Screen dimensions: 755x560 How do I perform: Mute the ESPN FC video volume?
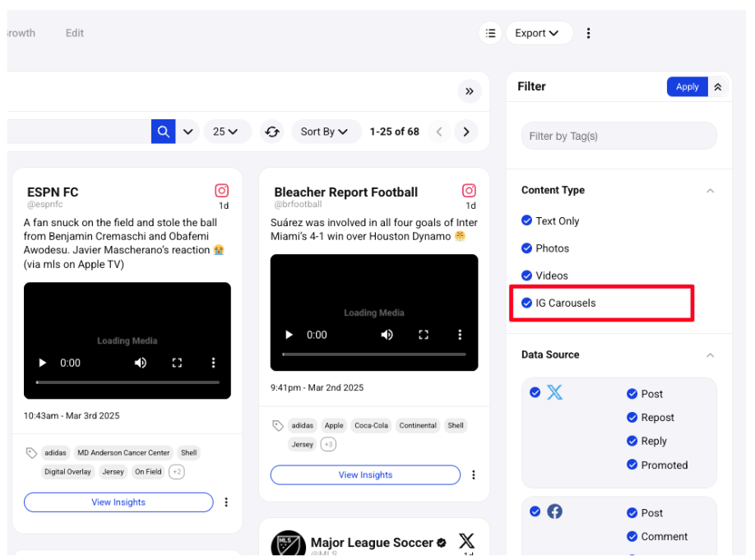pos(140,363)
